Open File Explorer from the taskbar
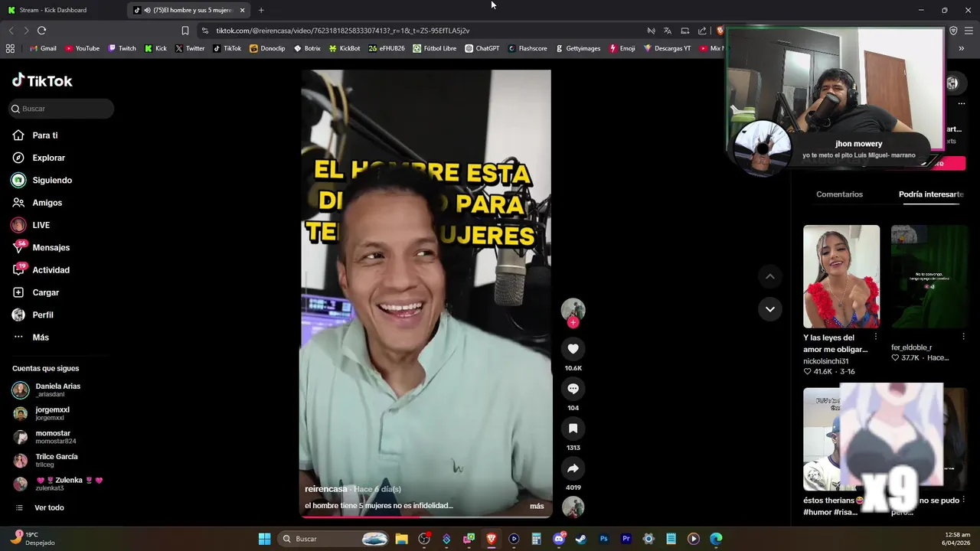Screen dimensions: 980x551 click(401, 539)
